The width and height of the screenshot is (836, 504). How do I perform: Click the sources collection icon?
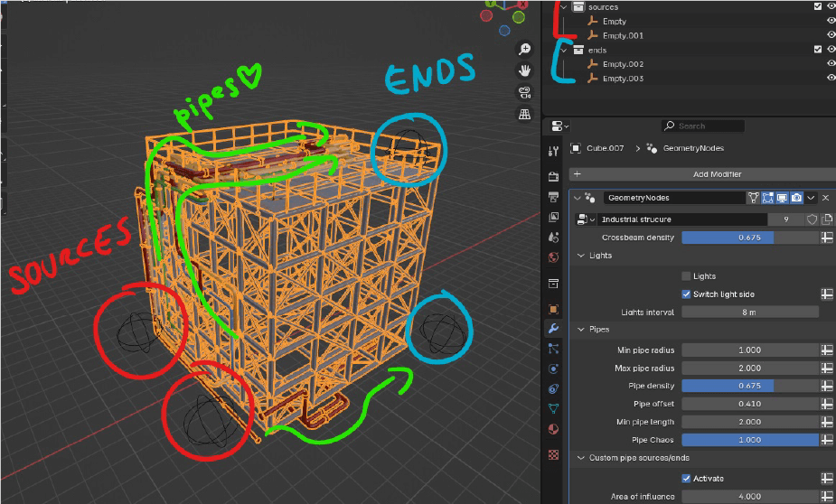click(578, 7)
